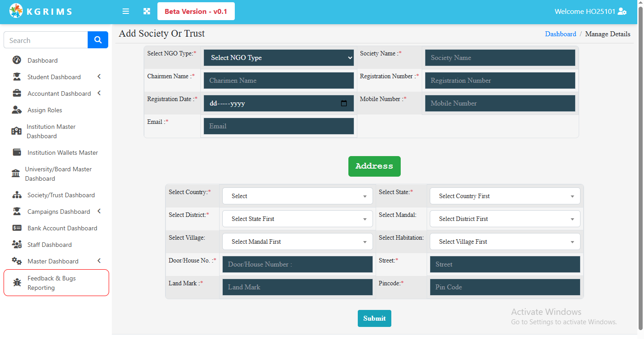644x339 pixels.
Task: Expand the Master Dashboard submenu chevron
Action: pyautogui.click(x=99, y=261)
